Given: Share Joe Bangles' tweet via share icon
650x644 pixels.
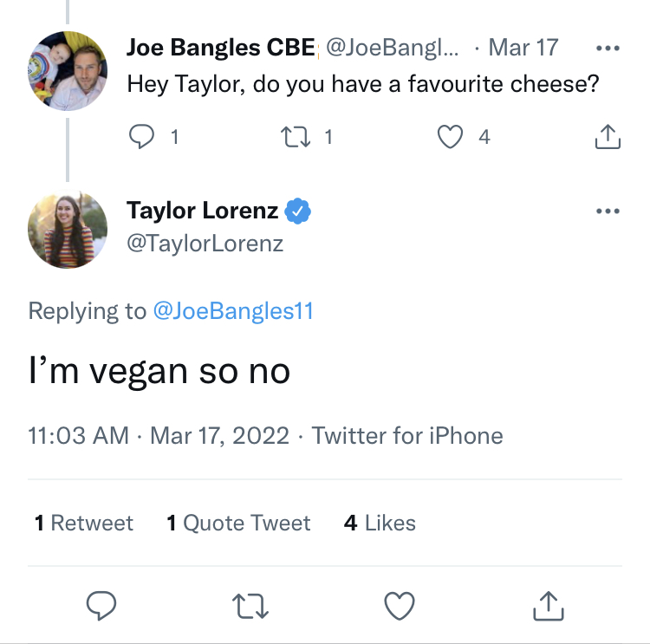Looking at the screenshot, I should point(608,136).
